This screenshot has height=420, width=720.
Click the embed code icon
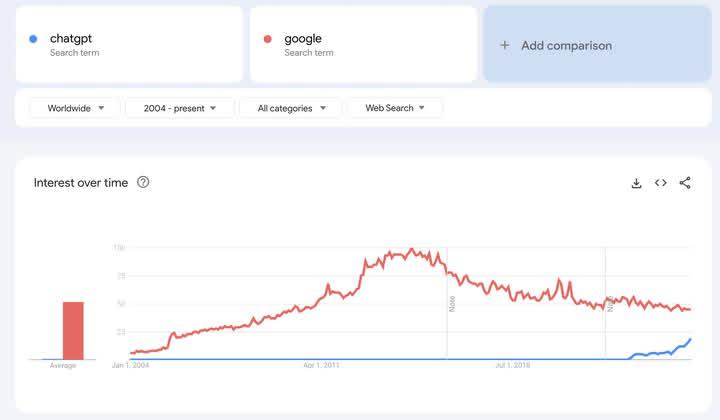pyautogui.click(x=661, y=183)
